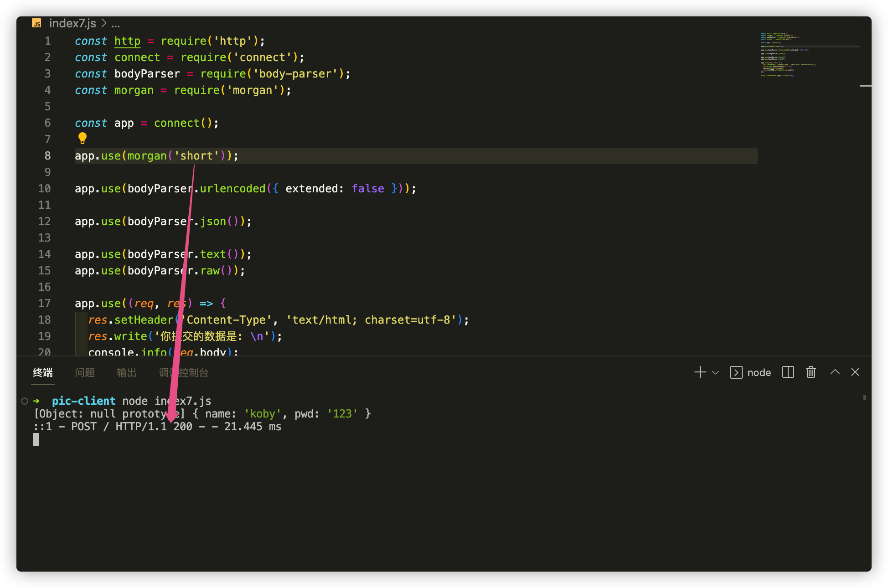Screen dimensions: 888x588
Task: Click the 'koby' value in terminal output
Action: 263,414
